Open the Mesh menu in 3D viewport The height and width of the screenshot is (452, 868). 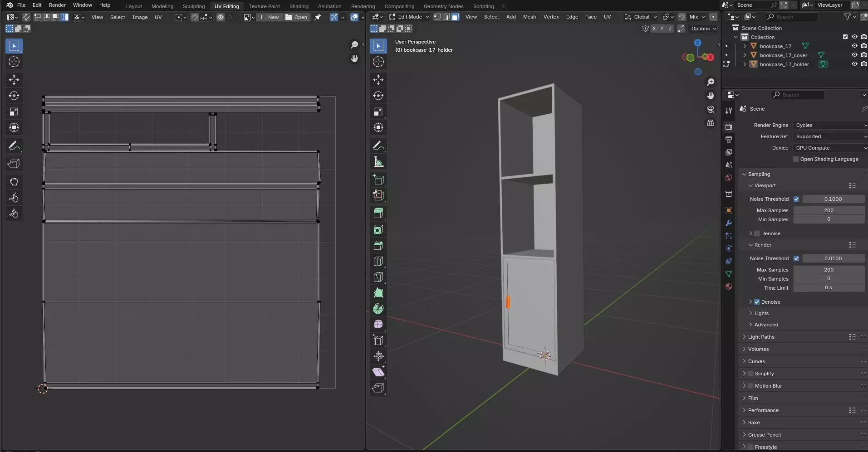529,17
